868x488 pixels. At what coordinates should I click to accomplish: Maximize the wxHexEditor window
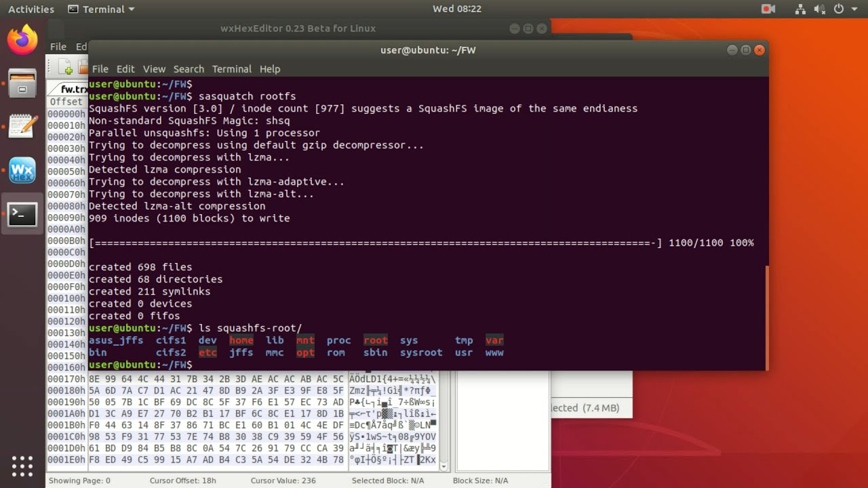point(528,28)
